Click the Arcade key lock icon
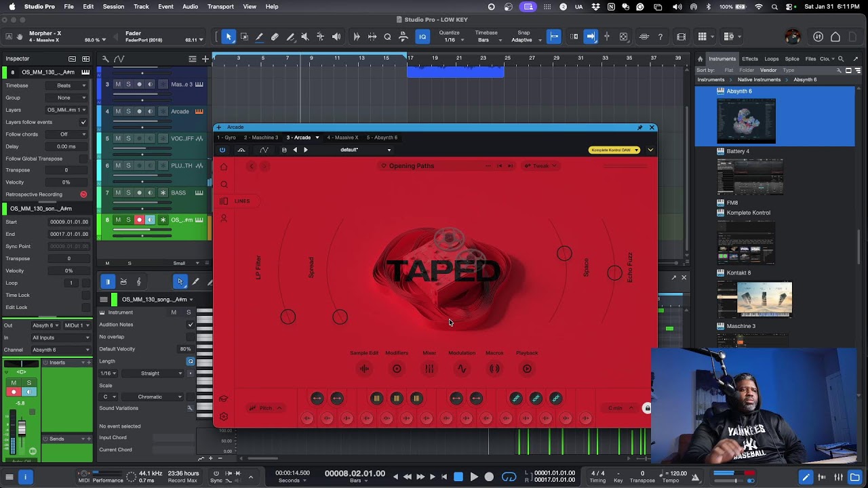868x488 pixels. click(647, 408)
